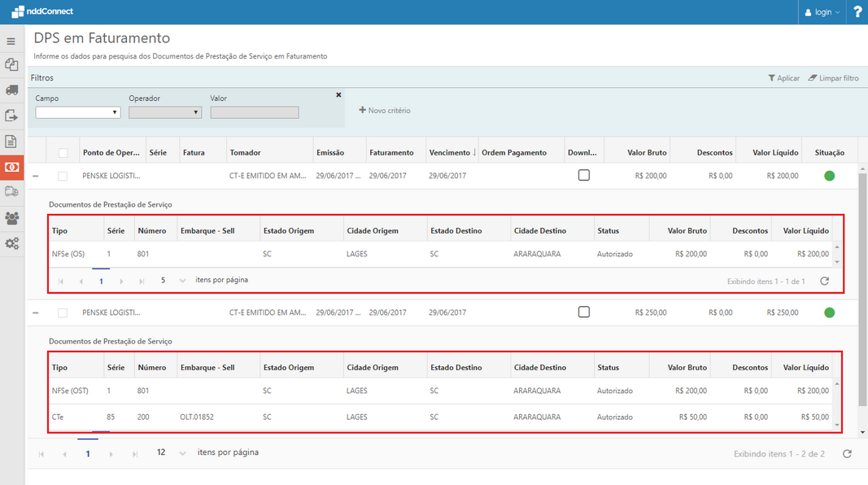Click the help question mark icon
This screenshot has width=868, height=485.
857,12
